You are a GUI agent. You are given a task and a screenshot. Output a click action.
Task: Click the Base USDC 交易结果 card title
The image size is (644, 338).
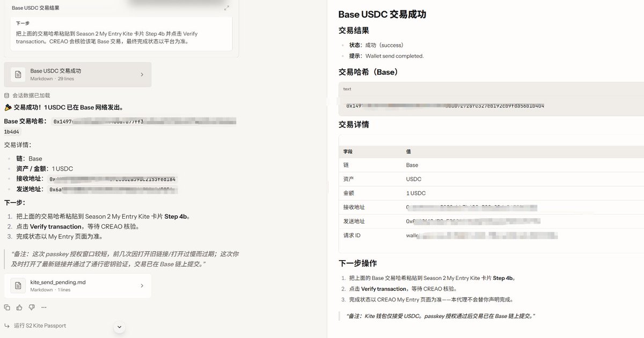pos(35,8)
